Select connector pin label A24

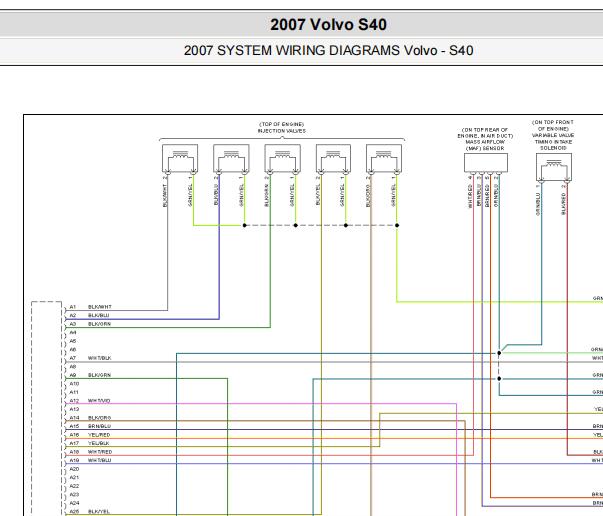click(74, 503)
